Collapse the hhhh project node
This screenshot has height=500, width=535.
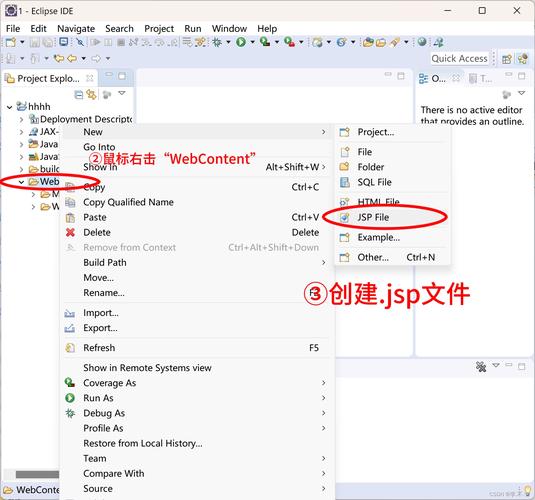point(9,107)
